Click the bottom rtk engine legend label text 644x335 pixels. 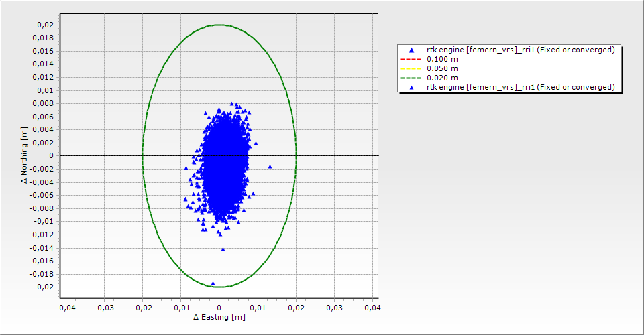click(521, 88)
